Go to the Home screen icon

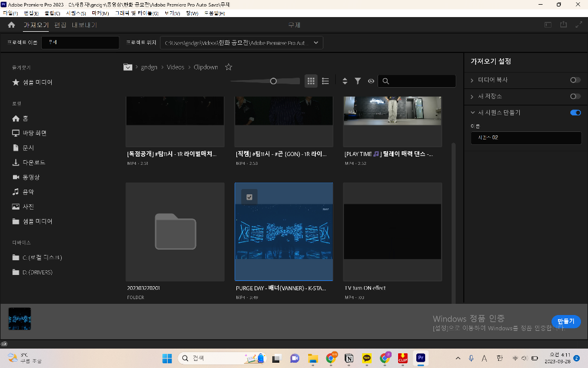(11, 25)
